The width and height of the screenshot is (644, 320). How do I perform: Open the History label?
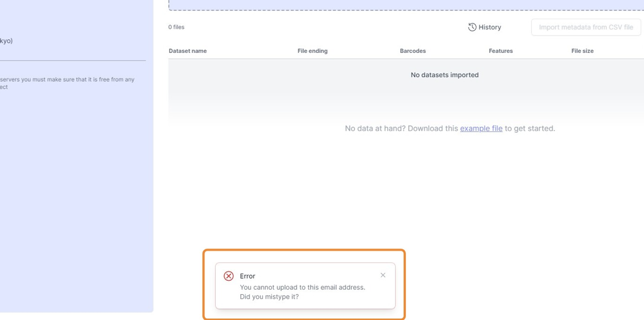pyautogui.click(x=490, y=27)
